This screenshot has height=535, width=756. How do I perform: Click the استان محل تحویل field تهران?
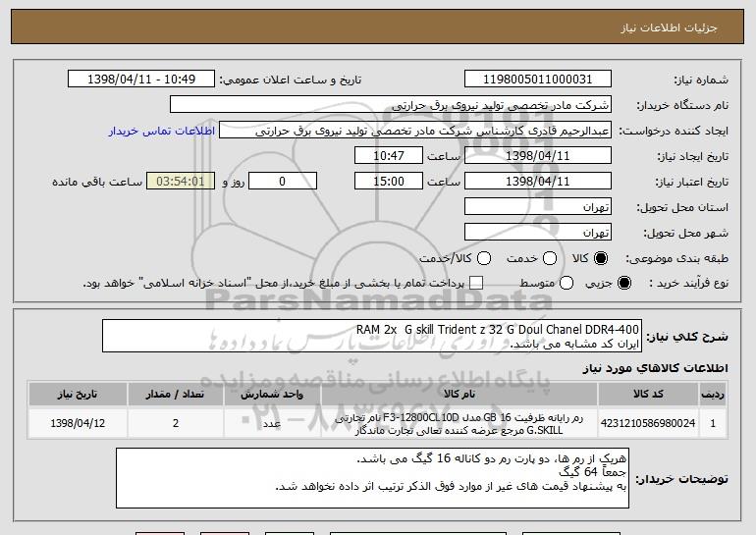(538, 207)
